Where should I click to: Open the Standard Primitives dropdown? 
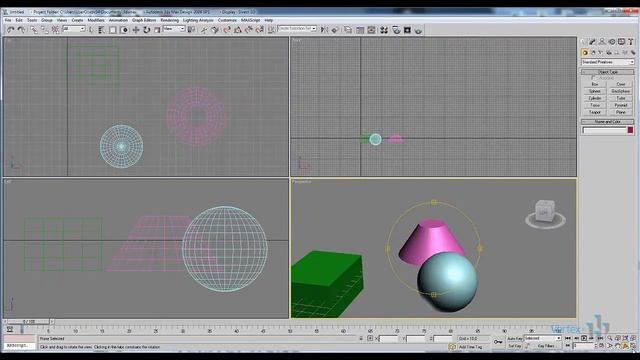(x=608, y=62)
